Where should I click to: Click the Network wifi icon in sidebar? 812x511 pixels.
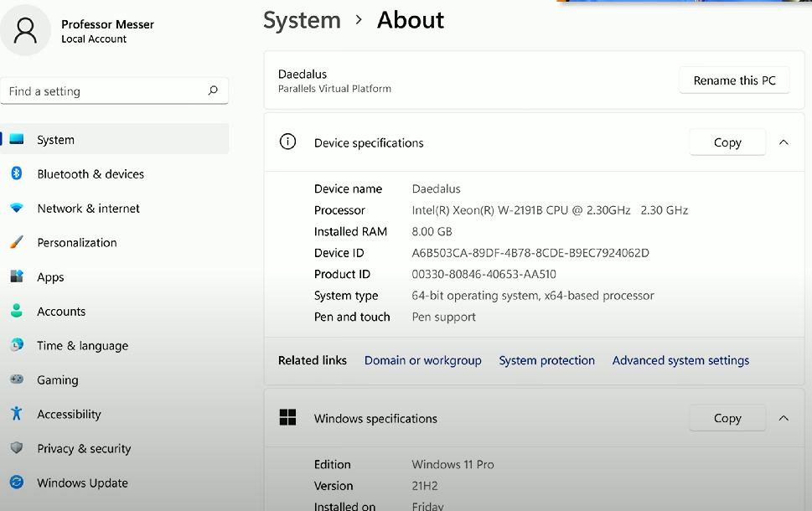coord(17,208)
